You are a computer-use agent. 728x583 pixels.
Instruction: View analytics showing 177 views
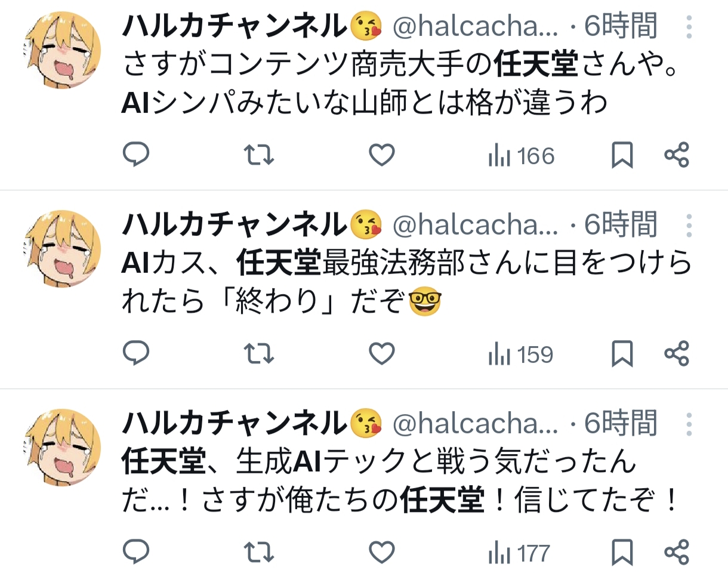coord(519,553)
